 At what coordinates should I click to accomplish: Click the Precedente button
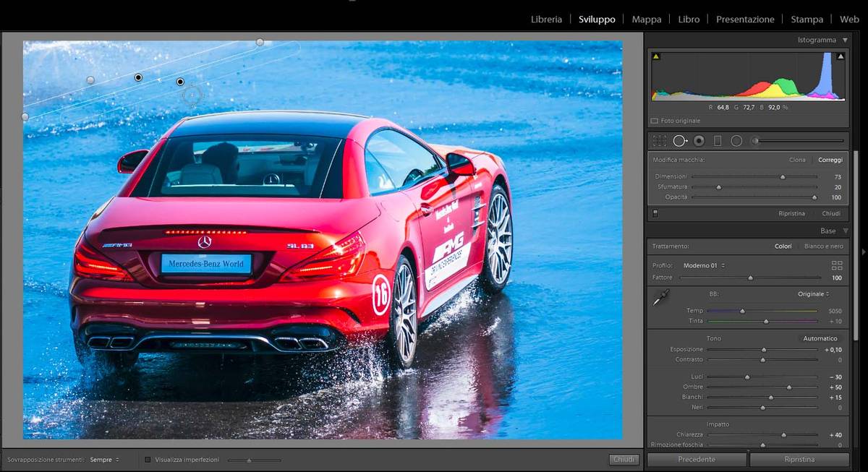click(697, 460)
